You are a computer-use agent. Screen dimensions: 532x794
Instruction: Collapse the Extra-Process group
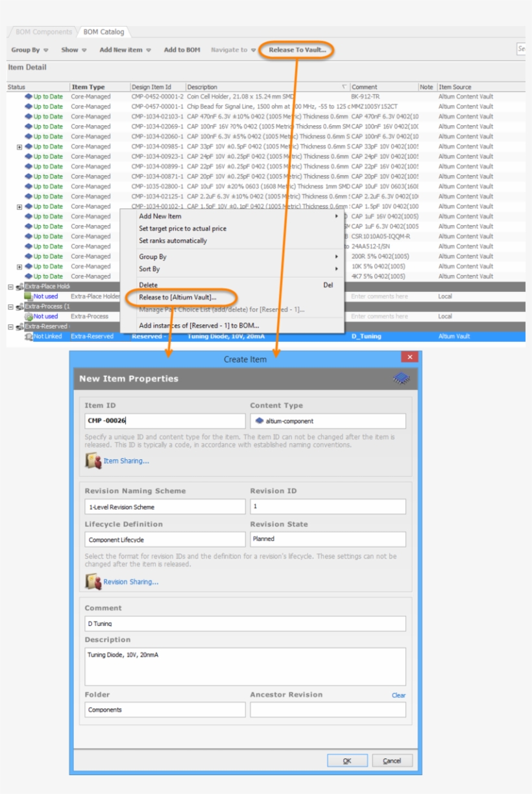coord(10,307)
